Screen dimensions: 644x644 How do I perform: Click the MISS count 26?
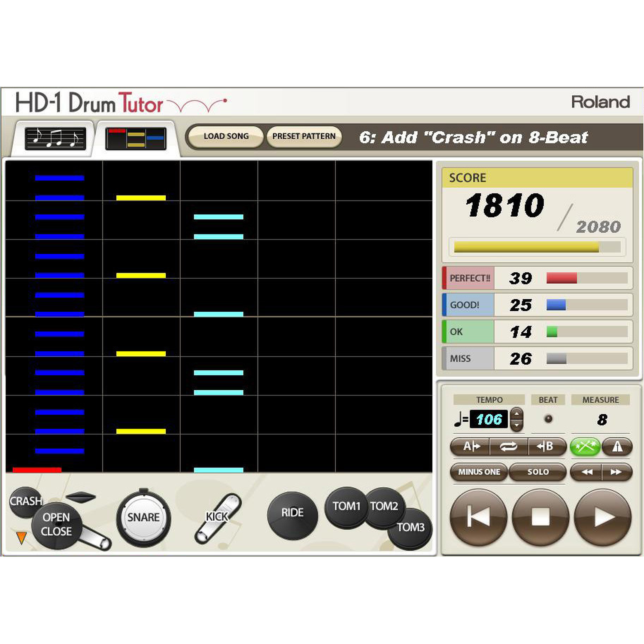521,358
